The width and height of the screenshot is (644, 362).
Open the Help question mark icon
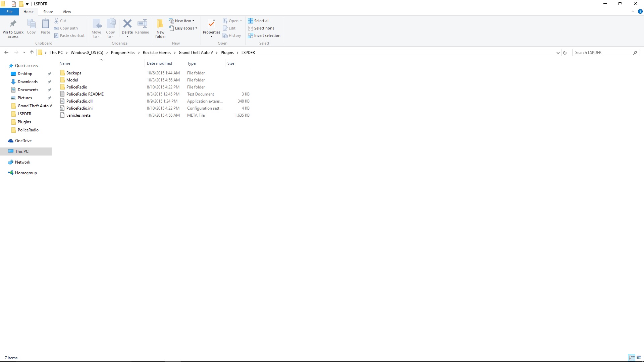pyautogui.click(x=640, y=11)
